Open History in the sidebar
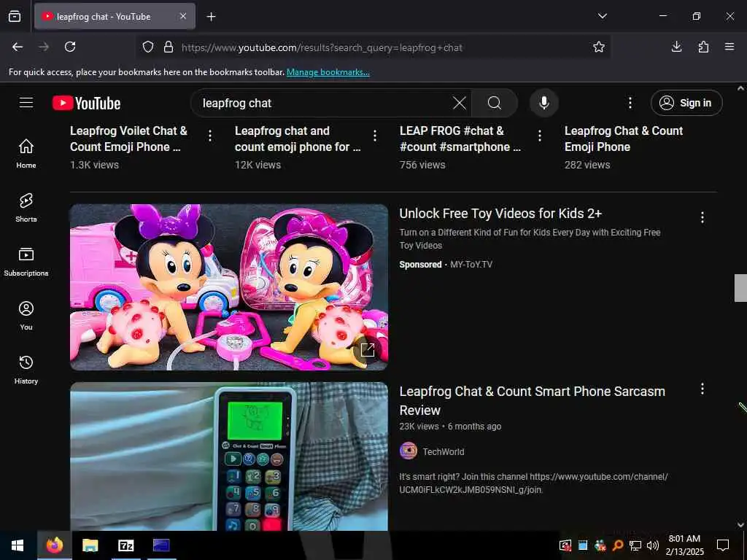This screenshot has height=560, width=747. tap(26, 370)
